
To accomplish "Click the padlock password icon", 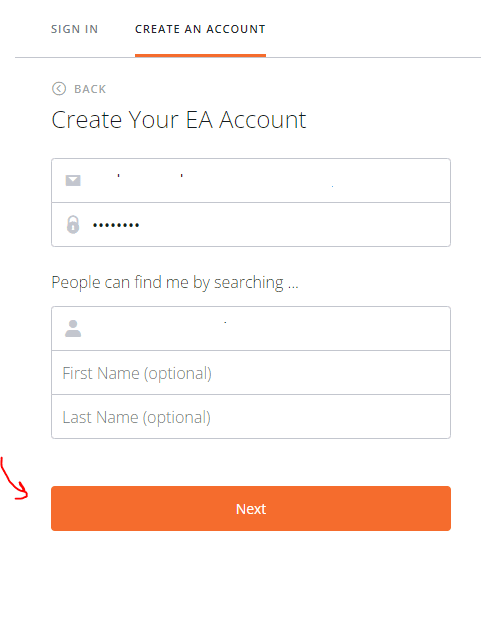I will 73,224.
